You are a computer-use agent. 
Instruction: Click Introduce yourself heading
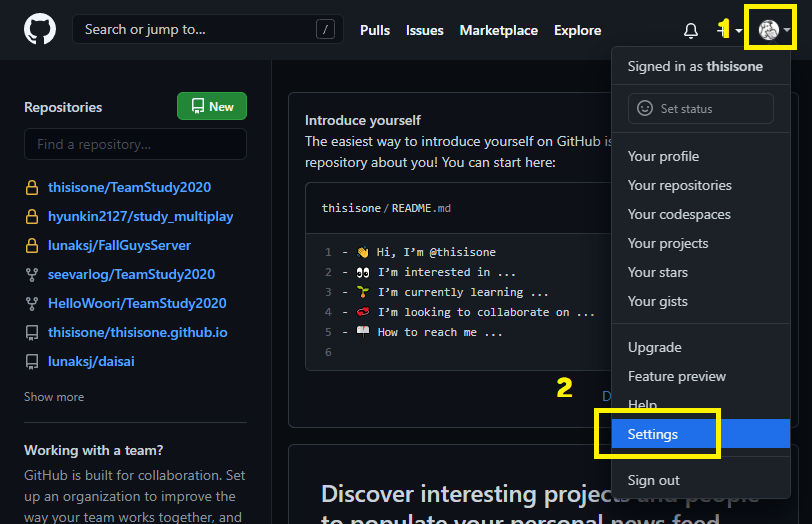362,121
